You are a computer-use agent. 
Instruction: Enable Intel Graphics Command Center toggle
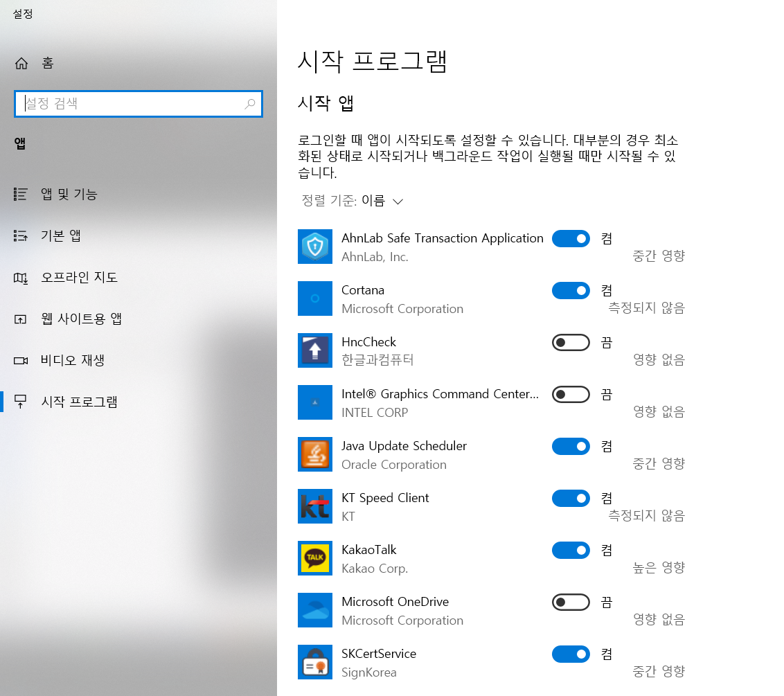point(571,395)
